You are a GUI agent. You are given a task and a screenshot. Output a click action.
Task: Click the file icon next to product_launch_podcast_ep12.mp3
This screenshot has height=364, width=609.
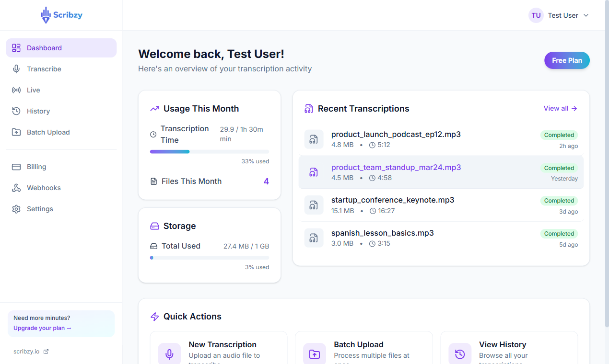point(314,139)
